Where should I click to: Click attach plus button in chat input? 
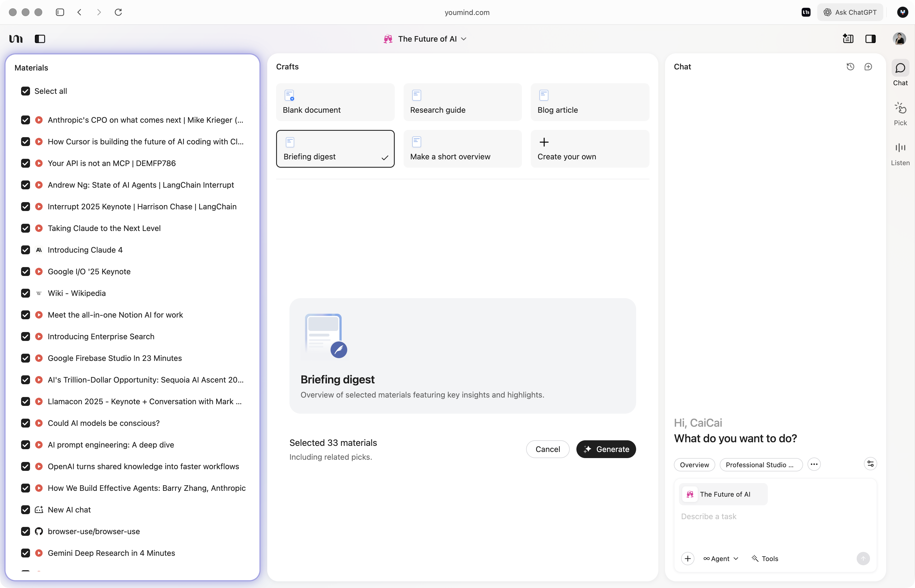pos(687,559)
